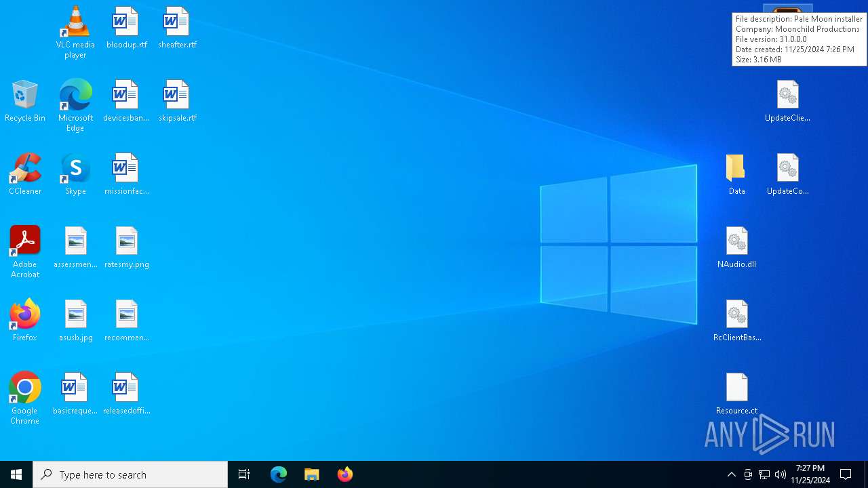
Task: Open Task View from the taskbar
Action: coord(244,474)
